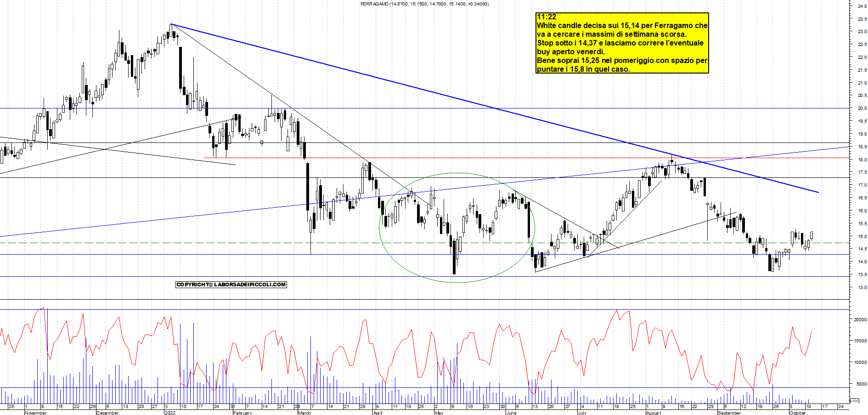Click the August month label
868x415 pixels.
click(653, 413)
